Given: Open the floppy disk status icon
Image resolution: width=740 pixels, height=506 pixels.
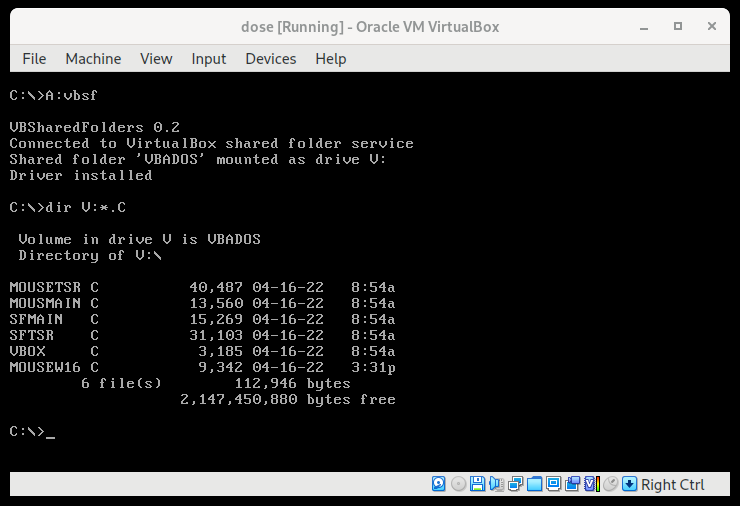Looking at the screenshot, I should [x=477, y=484].
